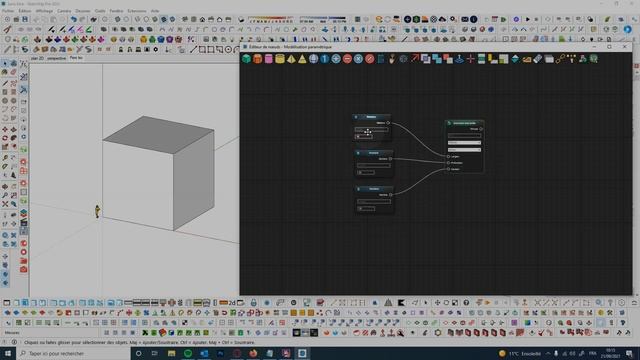Click the month slider in shadow toolbar
Image resolution: width=640 pixels, height=360 pixels.
(x=271, y=20)
